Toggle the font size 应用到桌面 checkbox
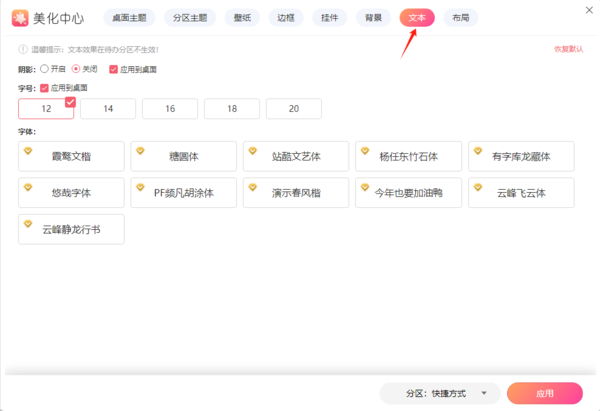 [x=44, y=88]
